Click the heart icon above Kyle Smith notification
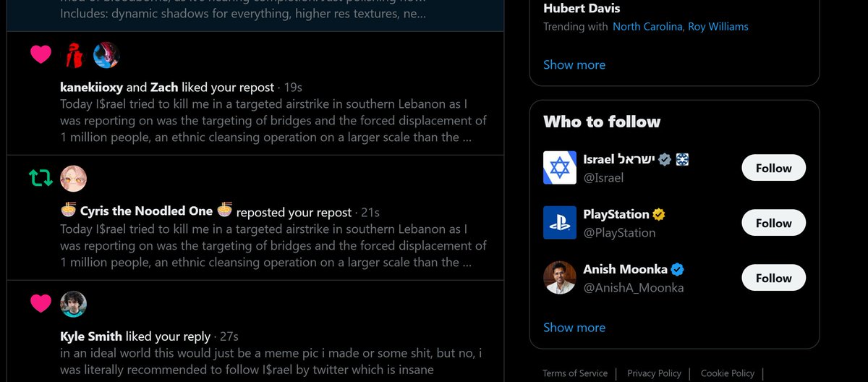 coord(41,304)
